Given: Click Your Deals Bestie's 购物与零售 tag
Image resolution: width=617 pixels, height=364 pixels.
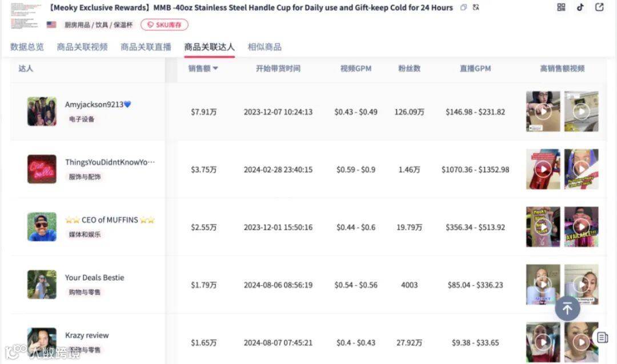Looking at the screenshot, I should pos(85,292).
